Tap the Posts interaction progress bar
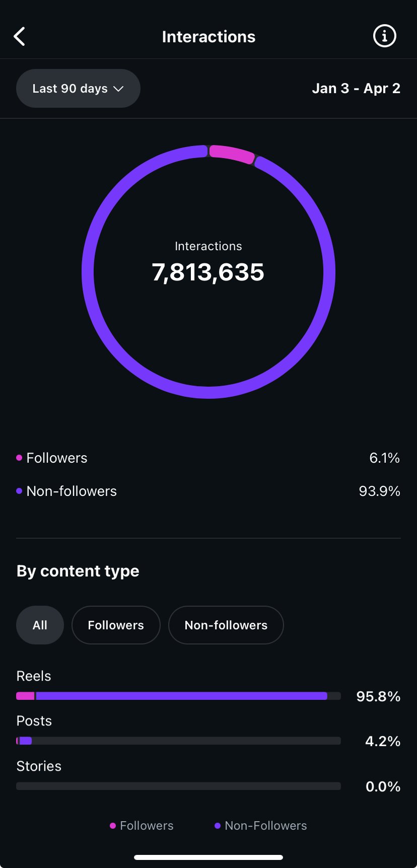Image resolution: width=417 pixels, height=868 pixels. point(178,741)
